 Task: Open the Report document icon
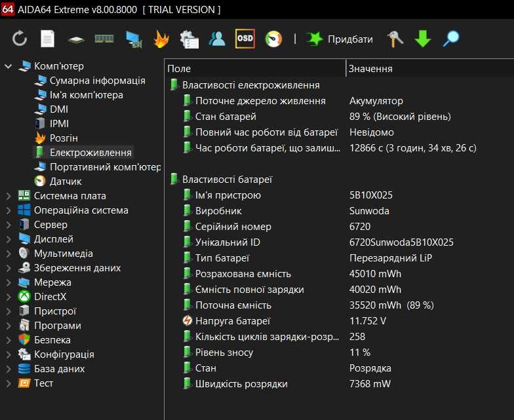tap(47, 39)
